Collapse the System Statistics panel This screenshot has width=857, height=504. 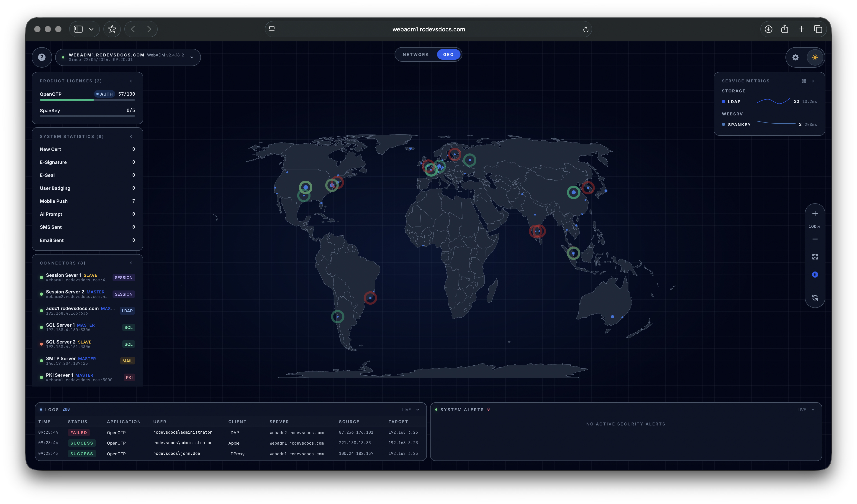[x=131, y=137]
